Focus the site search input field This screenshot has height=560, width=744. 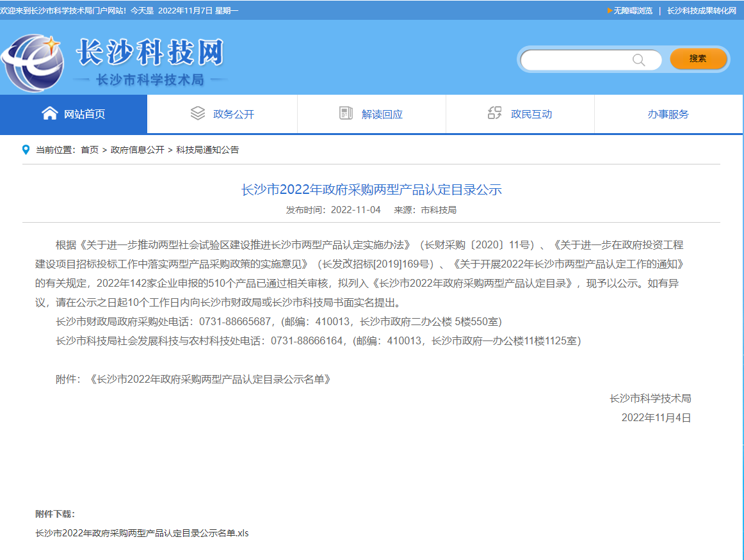(x=591, y=60)
